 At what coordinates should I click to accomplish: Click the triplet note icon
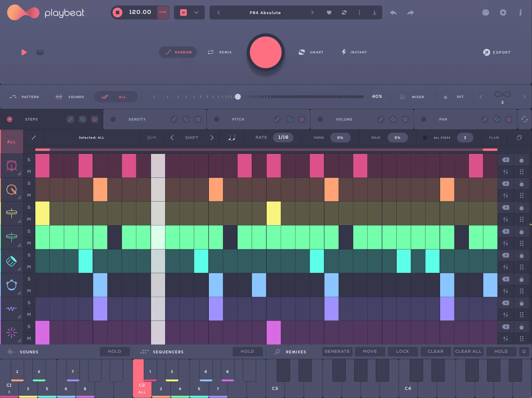pyautogui.click(x=232, y=138)
